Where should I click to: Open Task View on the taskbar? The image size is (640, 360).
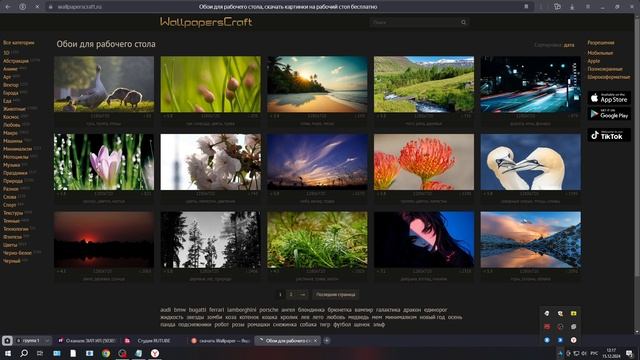[40, 353]
